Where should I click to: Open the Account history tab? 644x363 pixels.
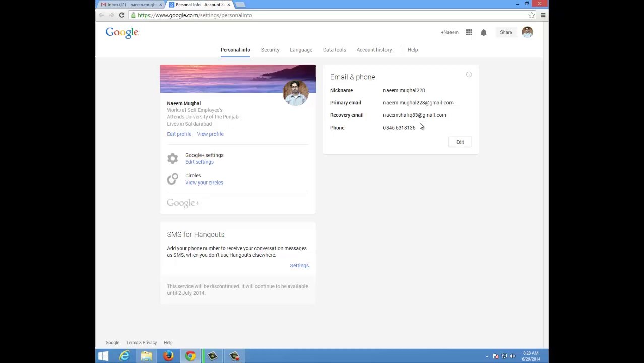pyautogui.click(x=374, y=50)
